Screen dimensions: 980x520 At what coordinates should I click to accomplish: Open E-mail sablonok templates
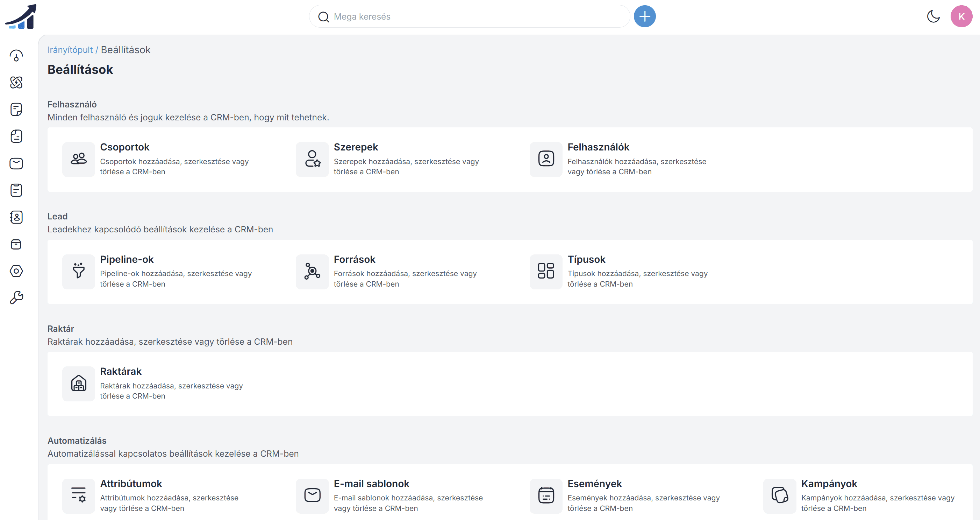coord(371,484)
